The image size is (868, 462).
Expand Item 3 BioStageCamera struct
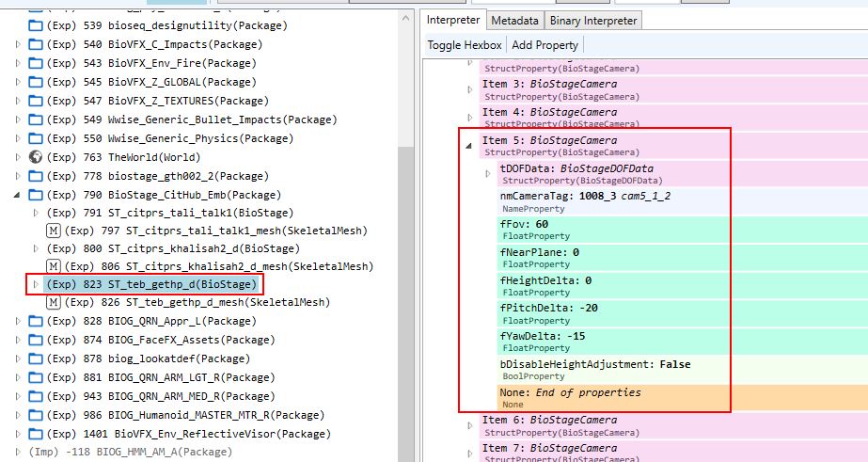click(x=469, y=89)
